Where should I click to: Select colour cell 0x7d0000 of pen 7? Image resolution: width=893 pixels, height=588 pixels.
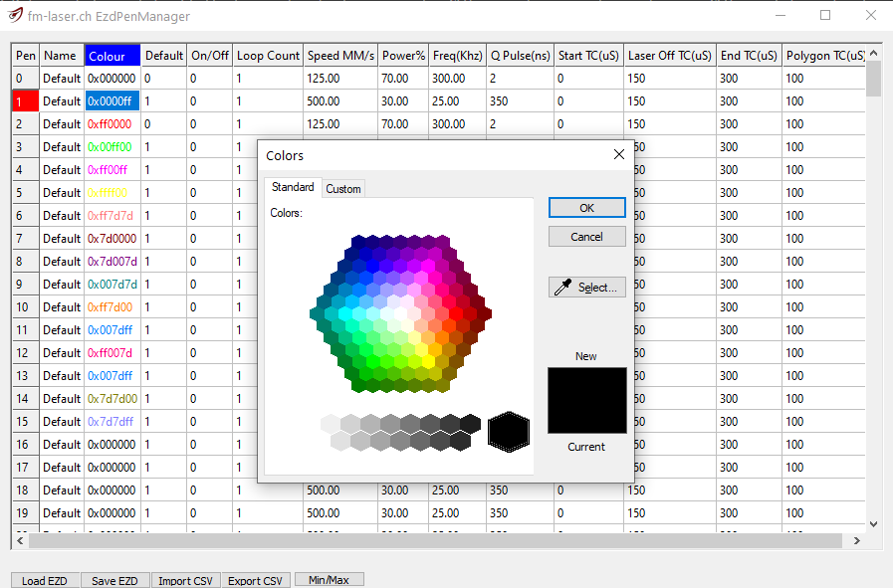[x=112, y=239]
